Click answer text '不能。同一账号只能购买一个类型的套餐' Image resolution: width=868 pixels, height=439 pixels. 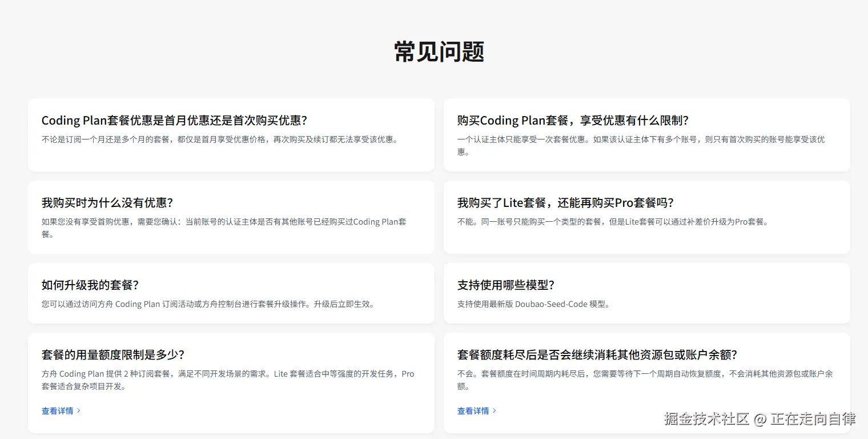[529, 222]
